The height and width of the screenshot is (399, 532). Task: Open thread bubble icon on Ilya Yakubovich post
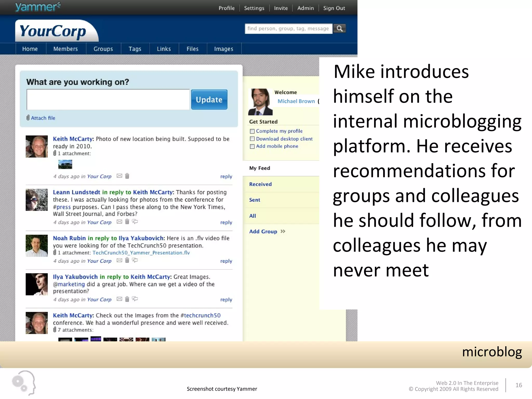click(135, 299)
